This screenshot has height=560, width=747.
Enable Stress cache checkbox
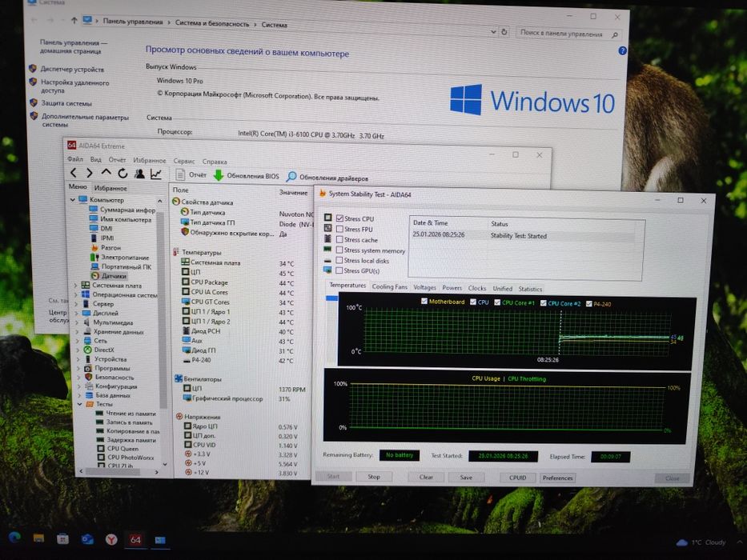339,239
